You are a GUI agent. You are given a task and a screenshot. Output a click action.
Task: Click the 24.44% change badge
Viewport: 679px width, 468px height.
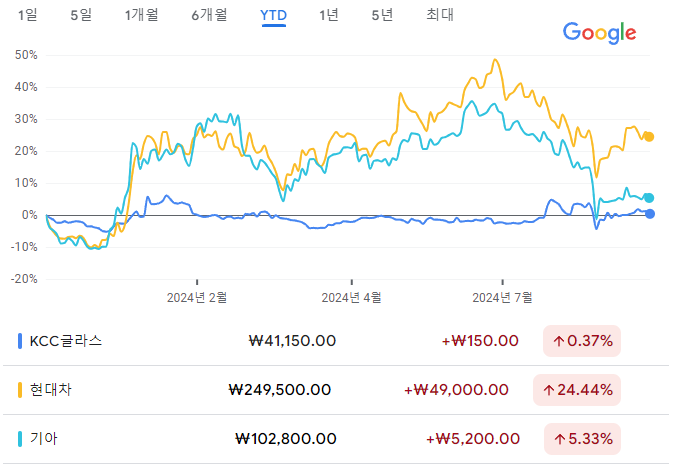tap(576, 390)
